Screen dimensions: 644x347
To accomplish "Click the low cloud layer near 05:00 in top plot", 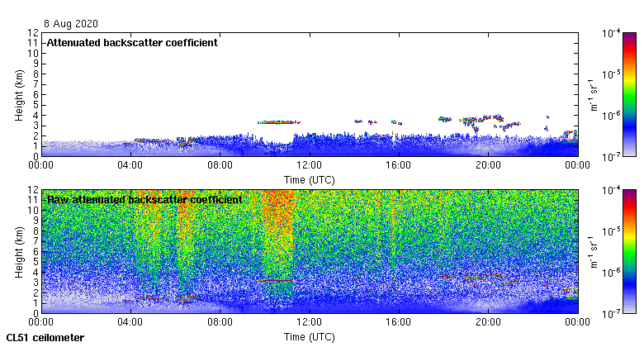I will click(x=153, y=140).
